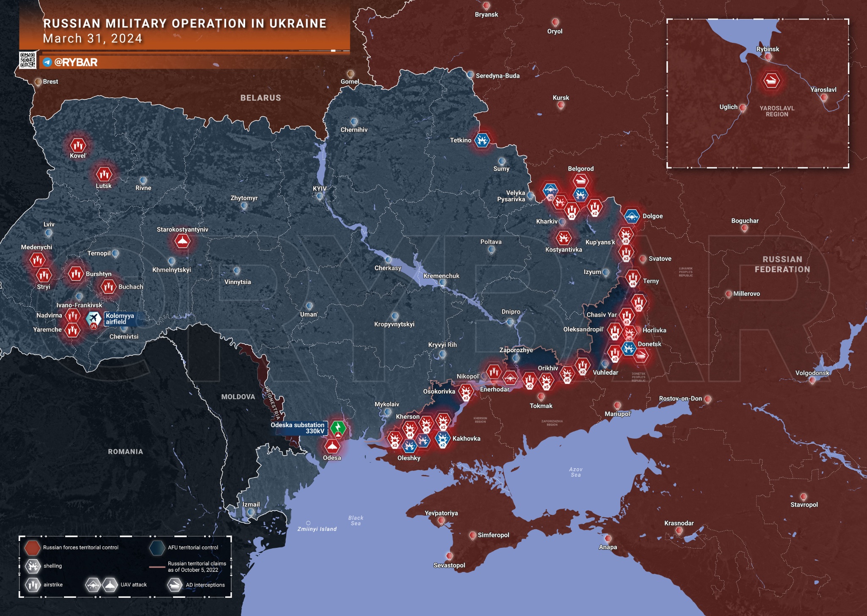Click the shelling x3 icon near Osokorivka
This screenshot has width=867, height=616.
(x=466, y=392)
